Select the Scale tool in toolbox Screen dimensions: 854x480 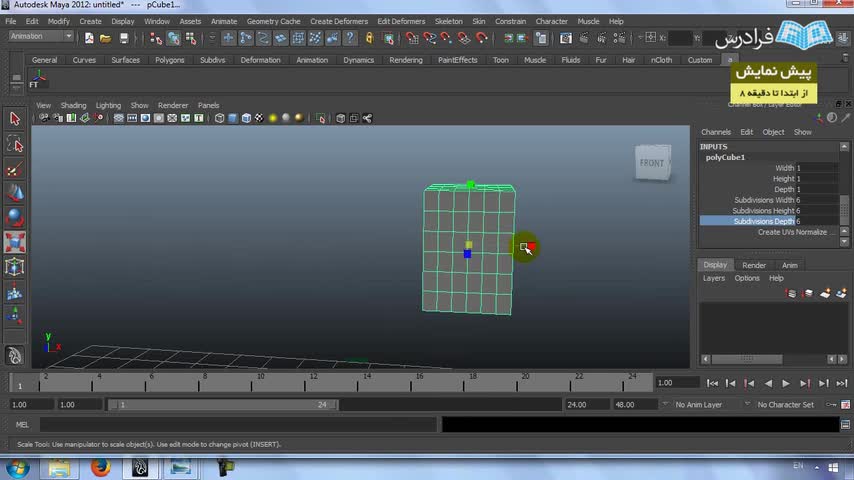pyautogui.click(x=15, y=242)
